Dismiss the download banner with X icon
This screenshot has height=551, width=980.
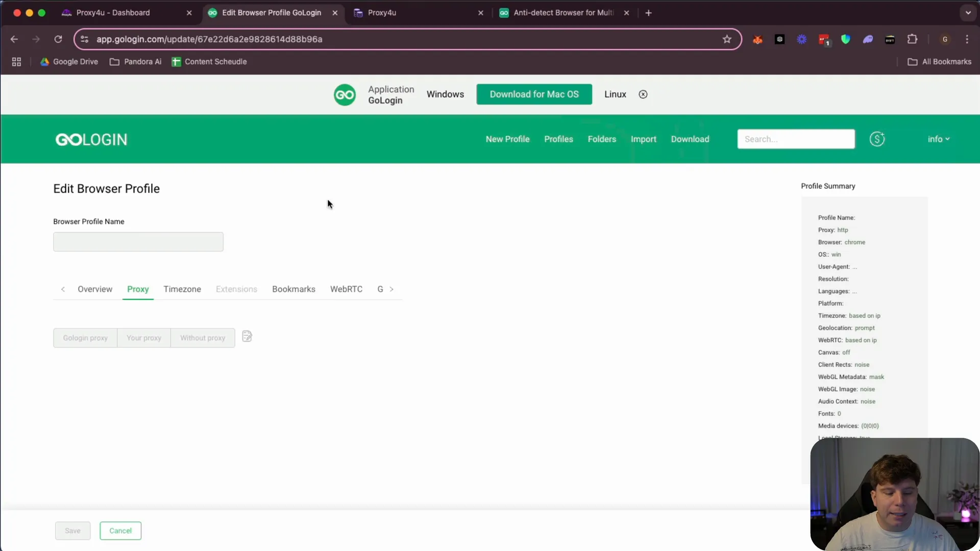(x=643, y=94)
